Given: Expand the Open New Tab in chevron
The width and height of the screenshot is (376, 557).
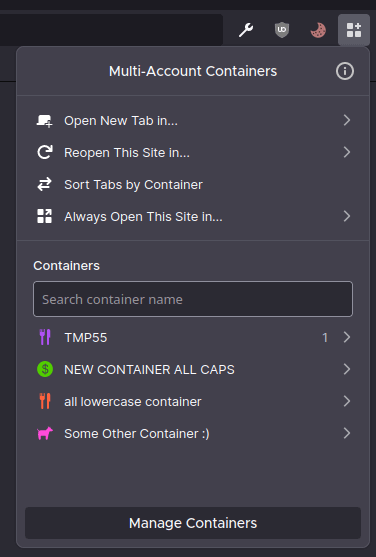Looking at the screenshot, I should [x=347, y=120].
